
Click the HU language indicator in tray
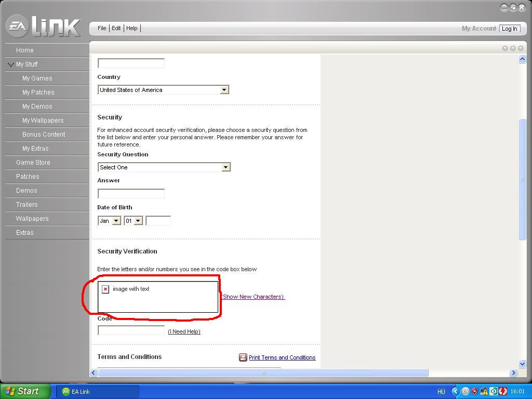[x=441, y=392]
